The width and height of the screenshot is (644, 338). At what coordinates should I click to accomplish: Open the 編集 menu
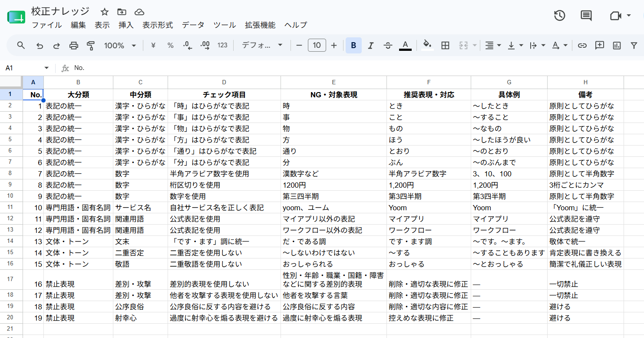[x=79, y=25]
